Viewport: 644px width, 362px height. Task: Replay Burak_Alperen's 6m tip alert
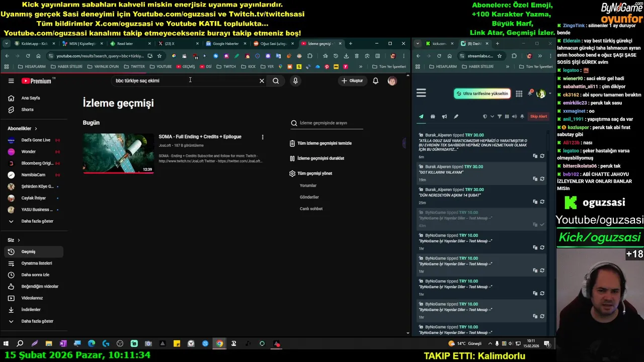tap(542, 156)
